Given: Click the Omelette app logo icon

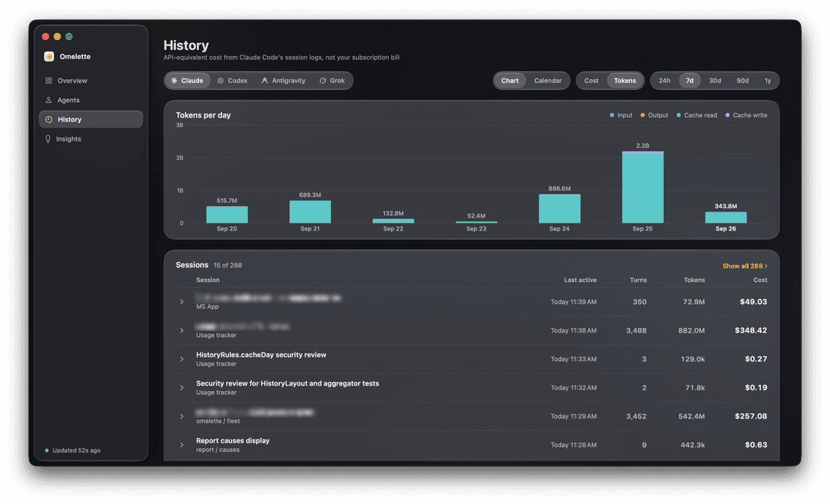Looking at the screenshot, I should 48,57.
